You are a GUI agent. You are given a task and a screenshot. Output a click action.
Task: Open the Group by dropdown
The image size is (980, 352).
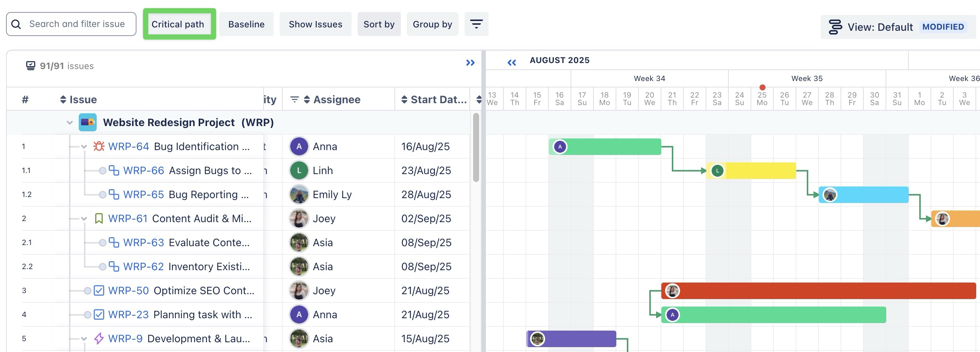[432, 24]
